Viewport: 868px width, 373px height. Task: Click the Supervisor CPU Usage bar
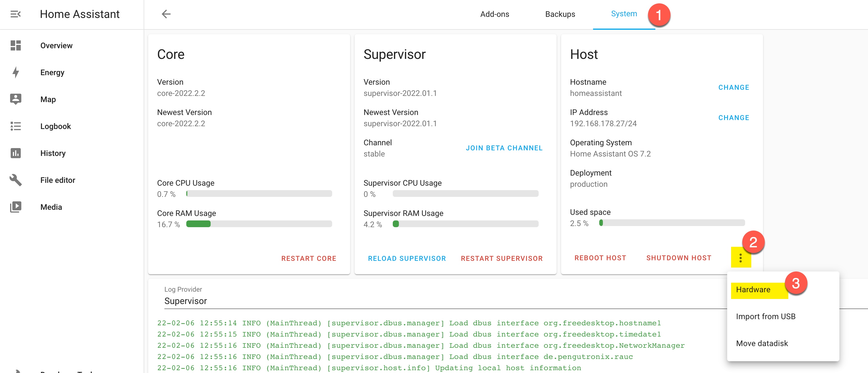(x=466, y=194)
